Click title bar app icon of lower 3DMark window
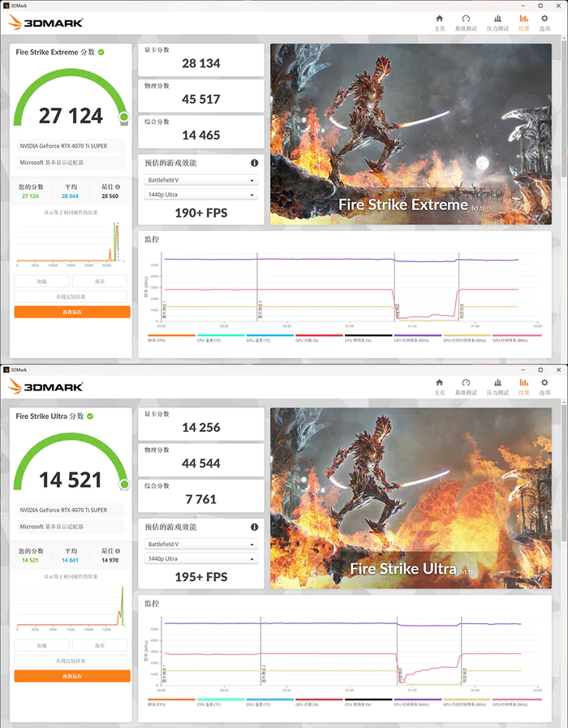The image size is (568, 728). (6, 369)
